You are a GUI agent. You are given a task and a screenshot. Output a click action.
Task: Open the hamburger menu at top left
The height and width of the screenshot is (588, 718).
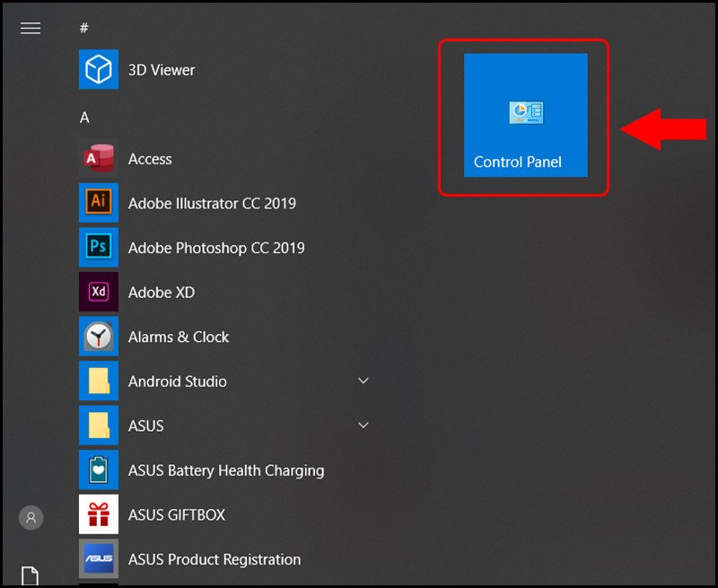click(31, 28)
